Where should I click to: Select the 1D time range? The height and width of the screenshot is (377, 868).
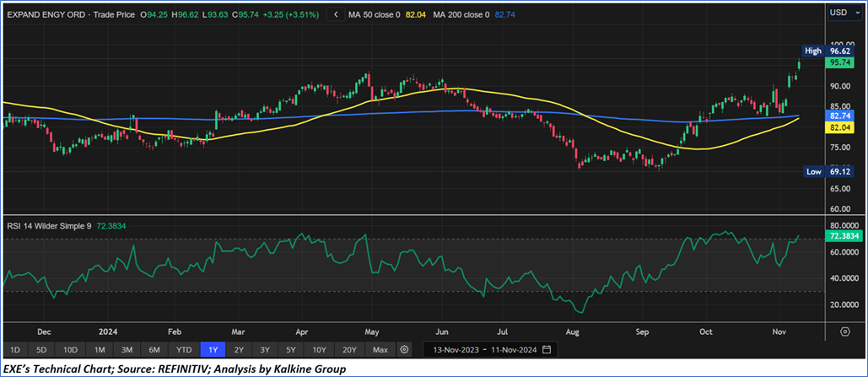point(14,349)
